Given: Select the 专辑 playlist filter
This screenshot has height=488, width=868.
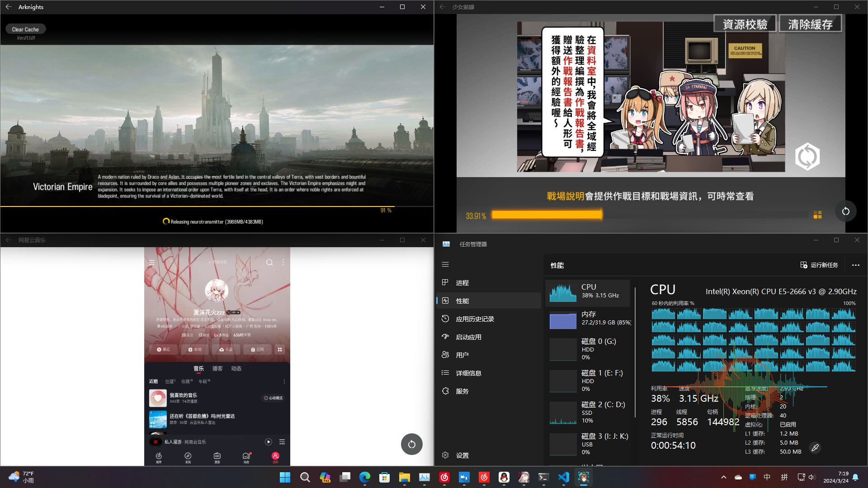Looking at the screenshot, I should click(204, 381).
